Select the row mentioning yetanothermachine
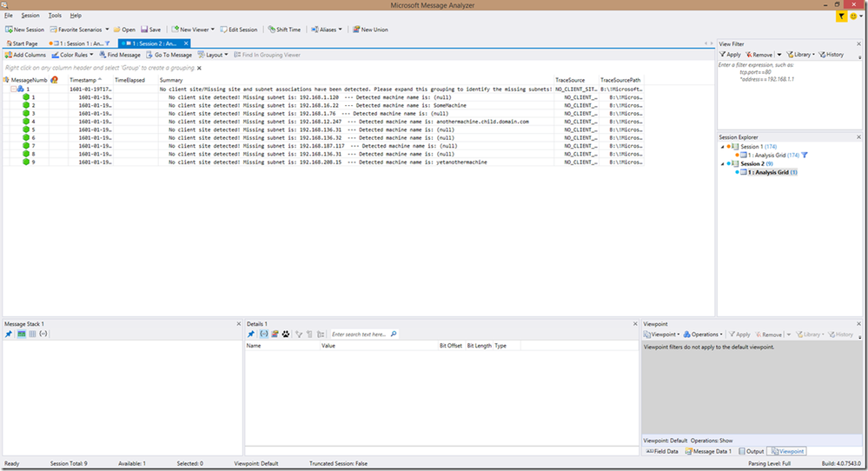This screenshot has height=471, width=868. coord(323,163)
